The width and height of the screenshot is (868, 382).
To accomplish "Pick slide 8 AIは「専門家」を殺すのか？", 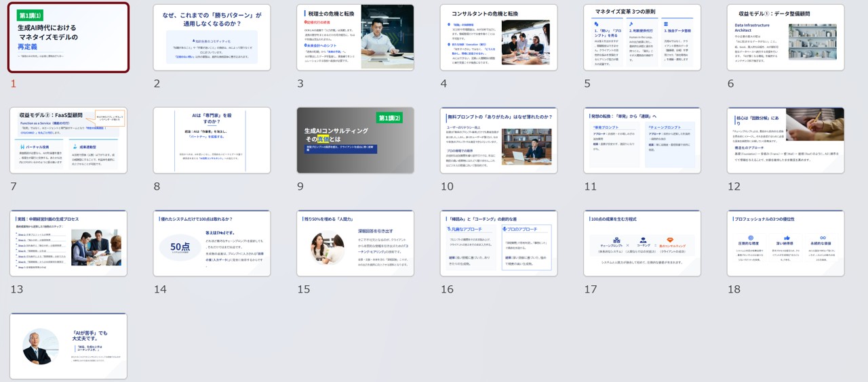I will click(x=212, y=140).
